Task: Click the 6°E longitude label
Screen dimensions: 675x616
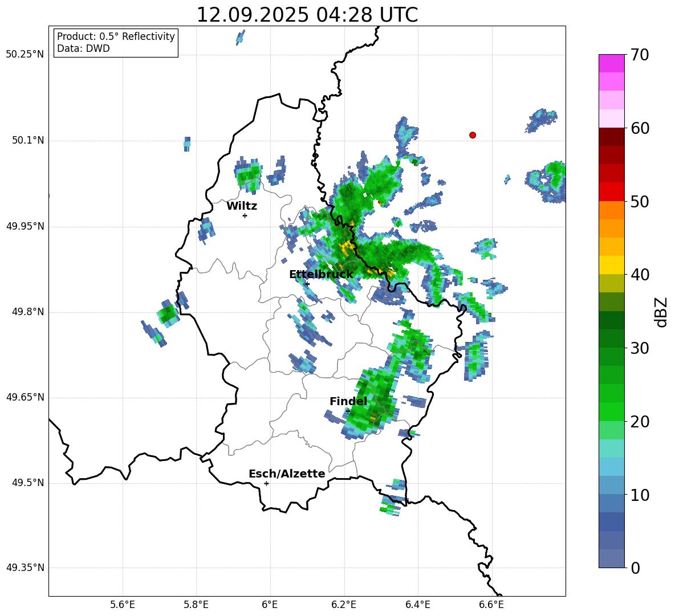Action: point(270,605)
